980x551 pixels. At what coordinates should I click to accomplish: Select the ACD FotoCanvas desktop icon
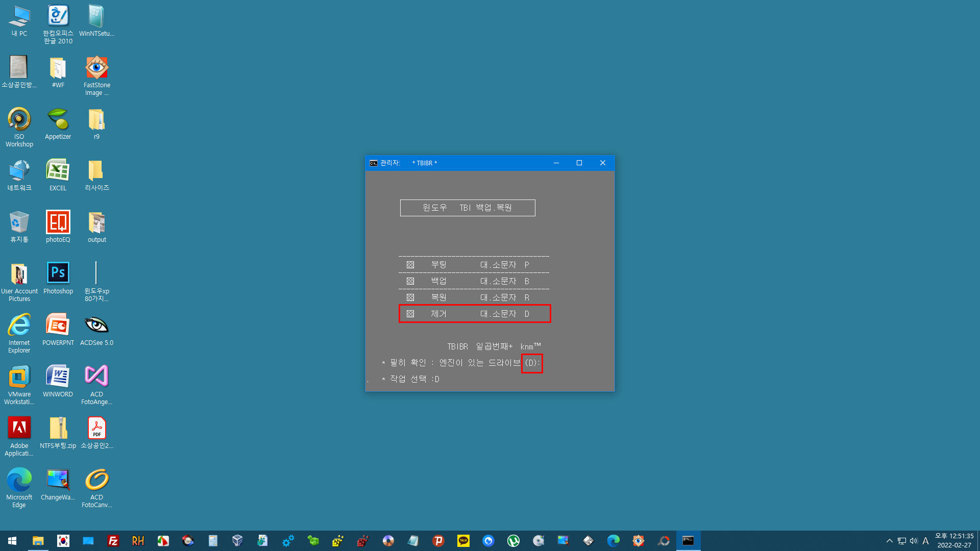[x=96, y=488]
